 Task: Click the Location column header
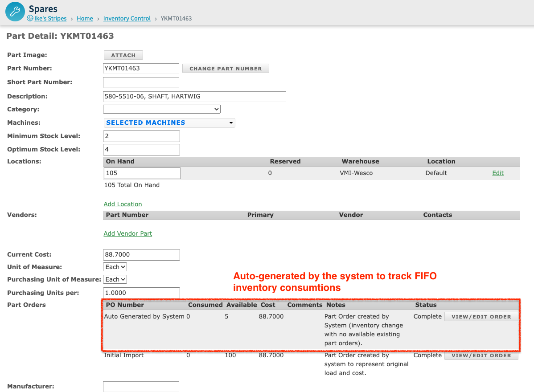click(x=441, y=162)
